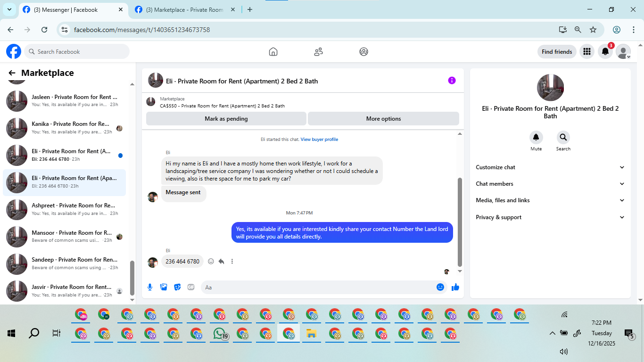The height and width of the screenshot is (362, 644).
Task: Click the browser address bar URL
Action: [142, 30]
